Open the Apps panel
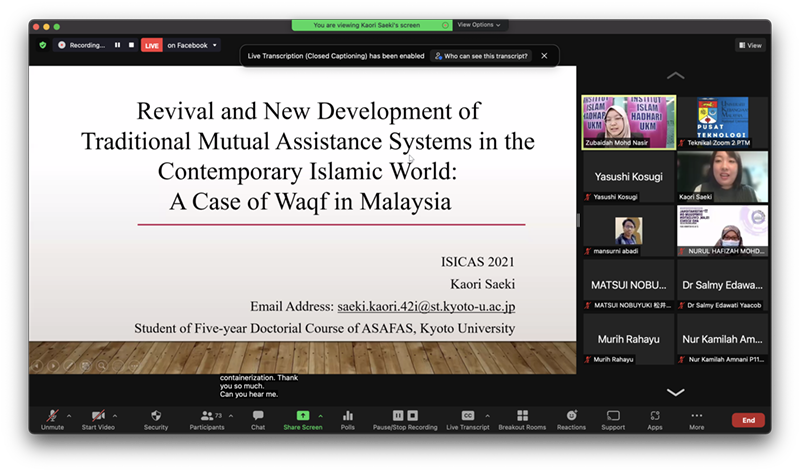Screen dimensions: 800x472 click(655, 418)
